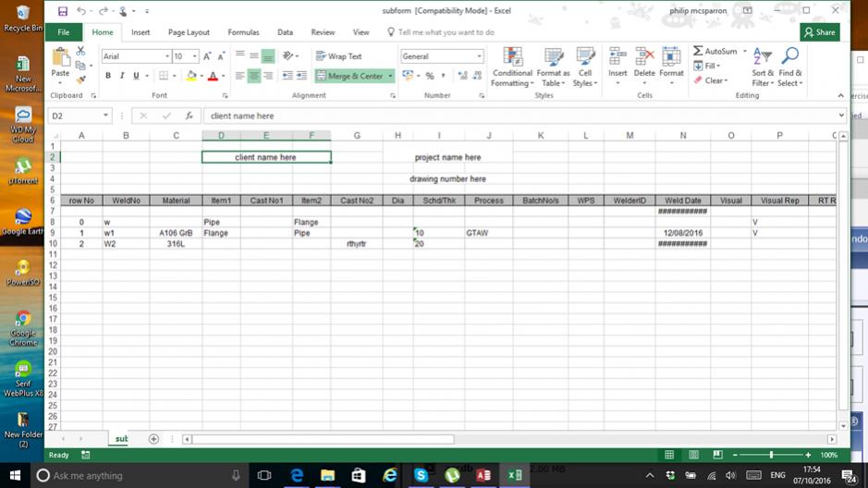Switch to the Page Layout tab
The height and width of the screenshot is (488, 868).
pyautogui.click(x=189, y=32)
